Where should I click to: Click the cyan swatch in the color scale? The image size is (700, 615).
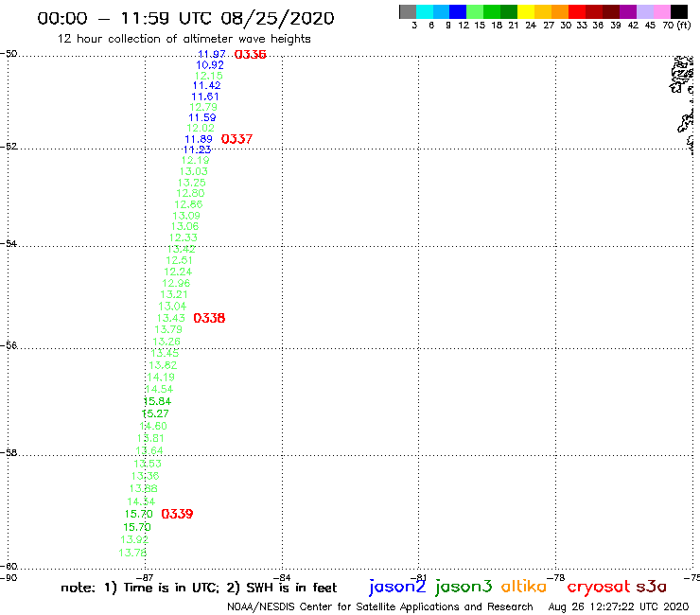pos(425,11)
